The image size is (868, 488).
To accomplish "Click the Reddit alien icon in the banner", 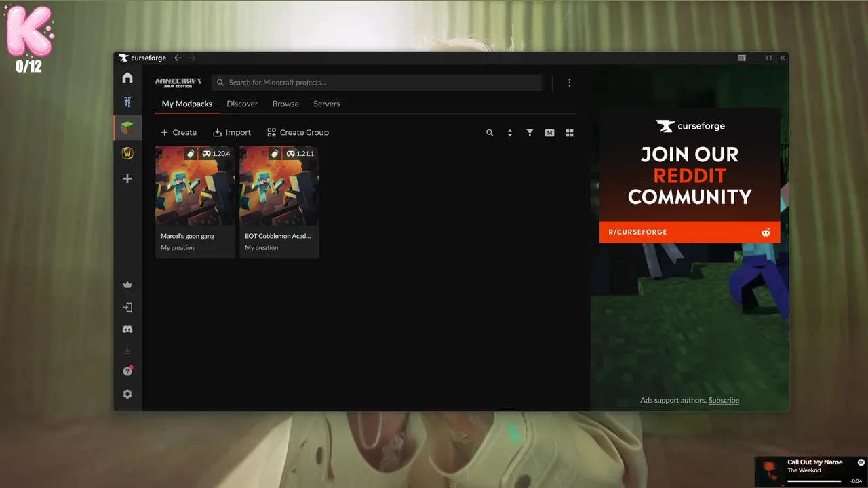I will 766,232.
